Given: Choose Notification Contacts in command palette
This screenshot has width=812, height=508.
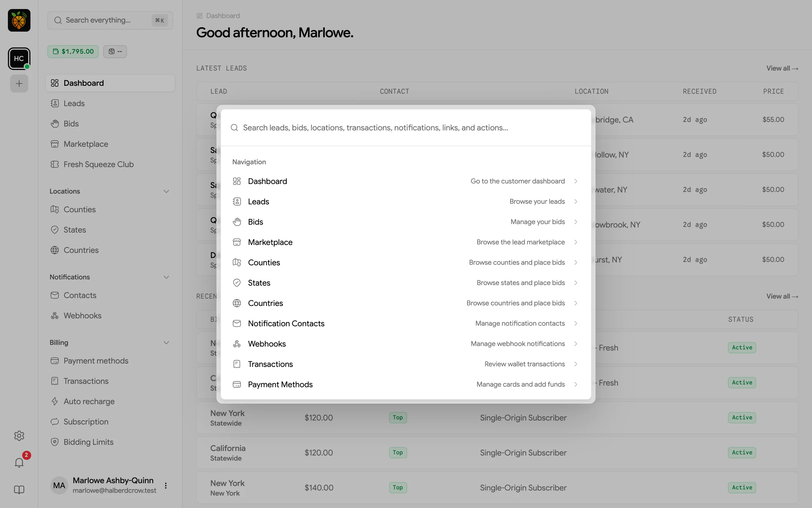Looking at the screenshot, I should (x=406, y=323).
